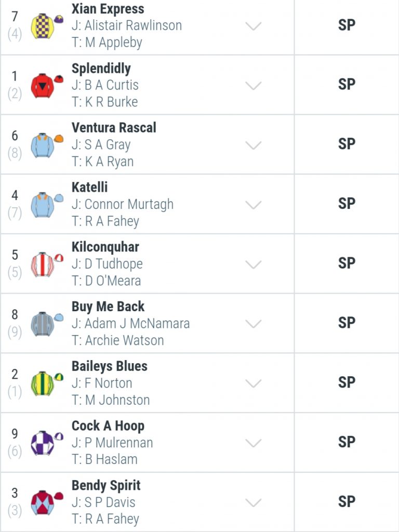Click Katelli's light blue silks icon
This screenshot has height=532, width=399.
47,205
